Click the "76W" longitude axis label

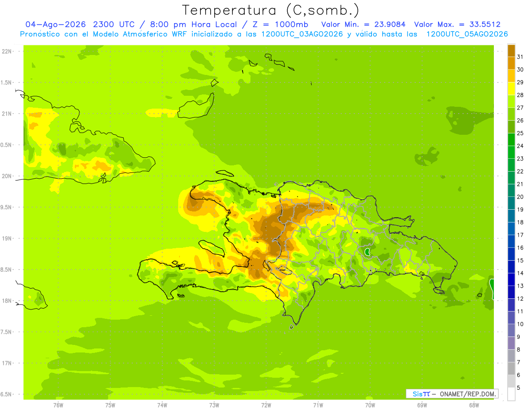[x=58, y=405]
